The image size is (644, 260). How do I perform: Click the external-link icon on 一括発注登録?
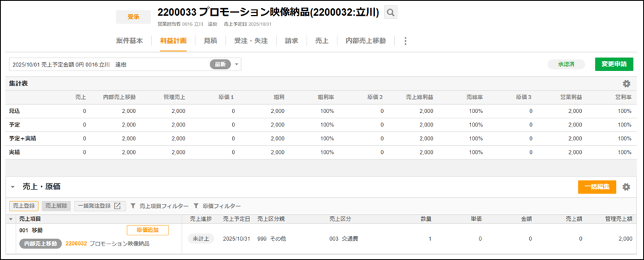click(x=117, y=206)
